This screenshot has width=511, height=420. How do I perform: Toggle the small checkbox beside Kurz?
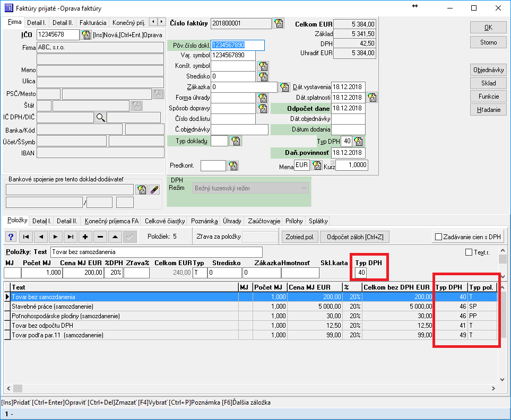point(333,163)
